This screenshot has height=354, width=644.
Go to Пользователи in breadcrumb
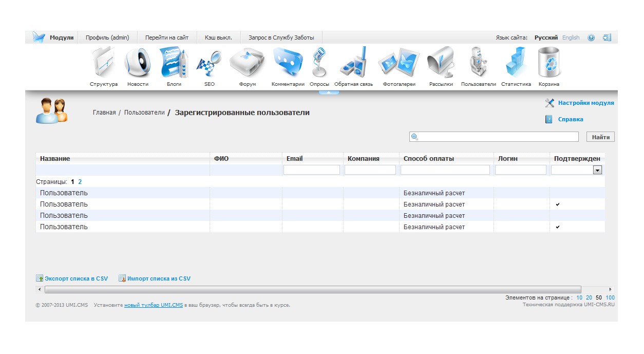tap(144, 113)
